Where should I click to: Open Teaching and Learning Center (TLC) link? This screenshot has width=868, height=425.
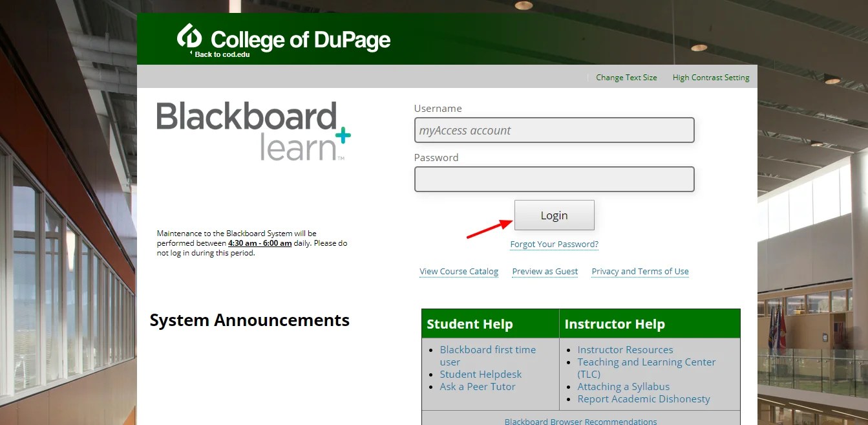point(646,368)
